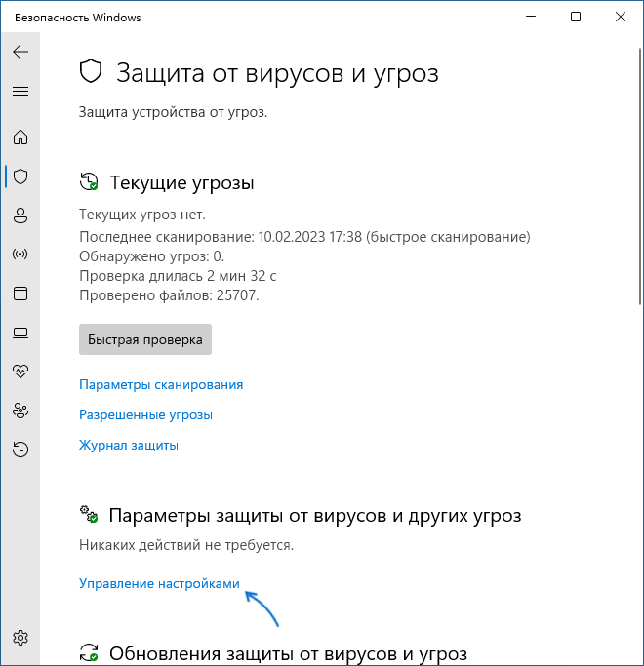The image size is (644, 666).
Task: Click the text 'Обнаружено угроз: 0.'
Action: tap(152, 256)
